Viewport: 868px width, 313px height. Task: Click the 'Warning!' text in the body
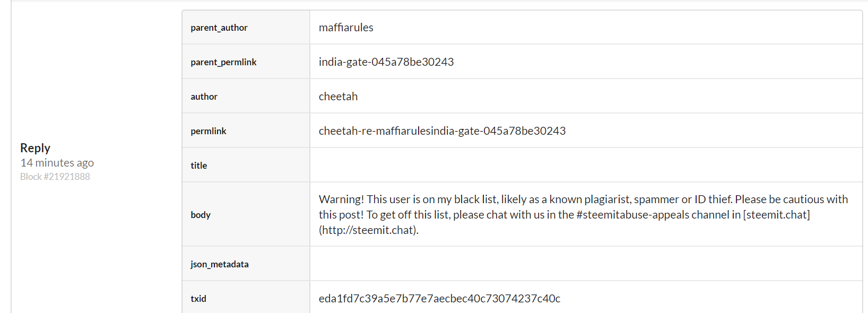pyautogui.click(x=341, y=199)
